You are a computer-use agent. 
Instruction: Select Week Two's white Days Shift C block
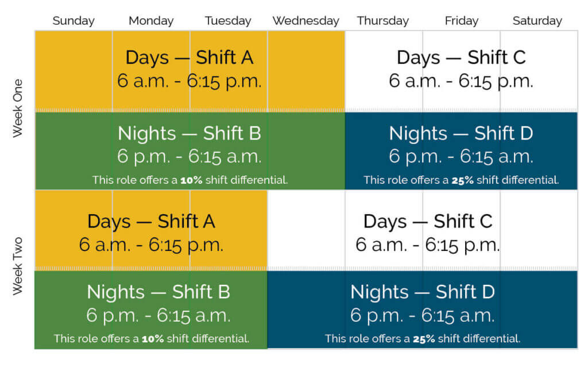point(428,233)
